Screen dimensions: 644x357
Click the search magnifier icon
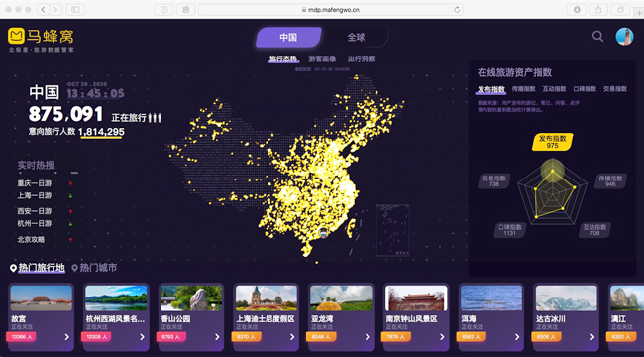click(x=597, y=37)
